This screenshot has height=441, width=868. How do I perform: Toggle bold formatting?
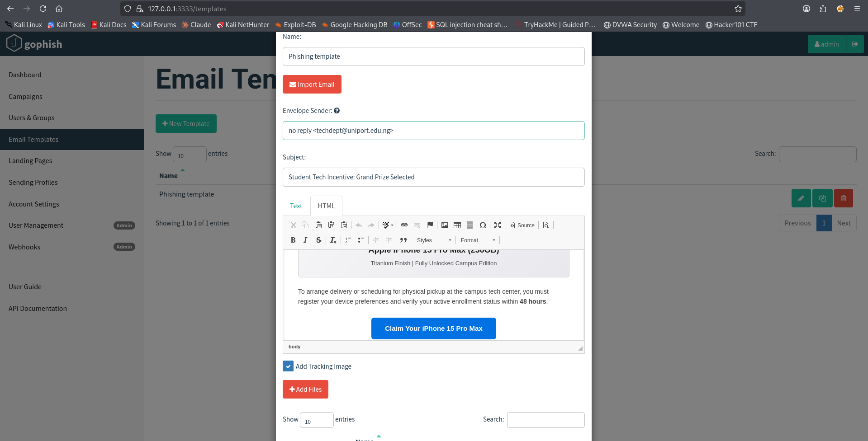point(293,240)
